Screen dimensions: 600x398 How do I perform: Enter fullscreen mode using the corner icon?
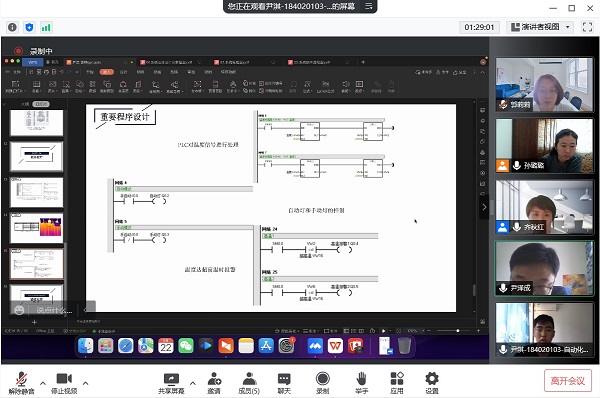point(587,27)
